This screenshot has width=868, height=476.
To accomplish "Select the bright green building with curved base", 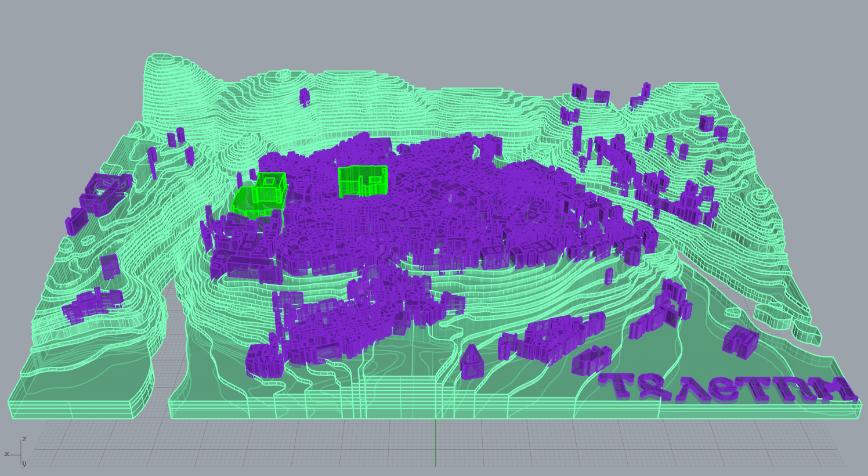I will pyautogui.click(x=259, y=194).
